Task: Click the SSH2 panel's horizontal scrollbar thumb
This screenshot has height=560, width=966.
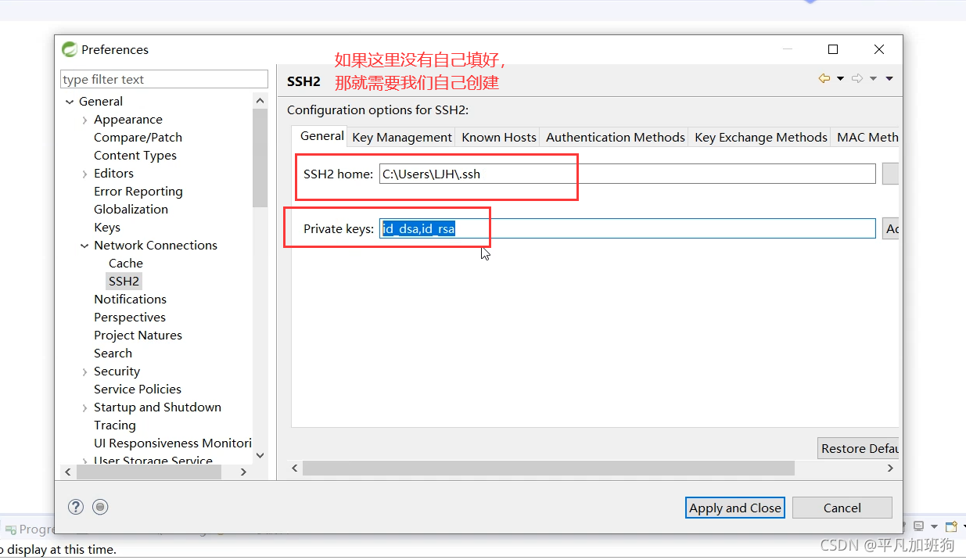Action: click(548, 468)
